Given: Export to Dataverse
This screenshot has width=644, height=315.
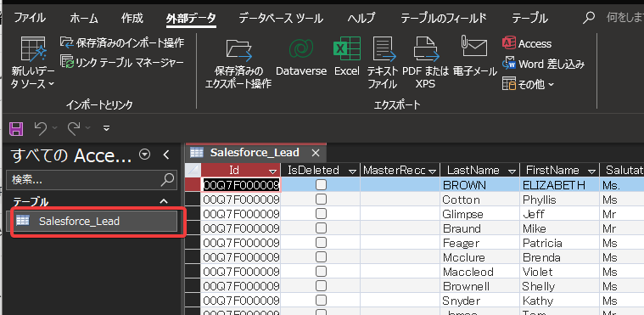Looking at the screenshot, I should [x=301, y=56].
